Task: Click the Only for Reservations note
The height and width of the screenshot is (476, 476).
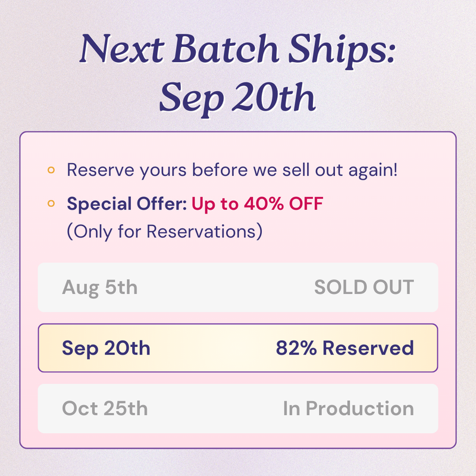Action: tap(165, 232)
